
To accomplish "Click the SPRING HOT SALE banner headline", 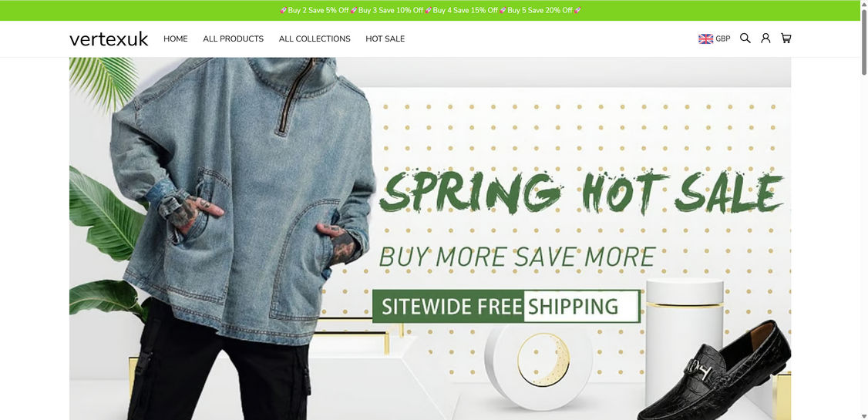I will pyautogui.click(x=581, y=193).
